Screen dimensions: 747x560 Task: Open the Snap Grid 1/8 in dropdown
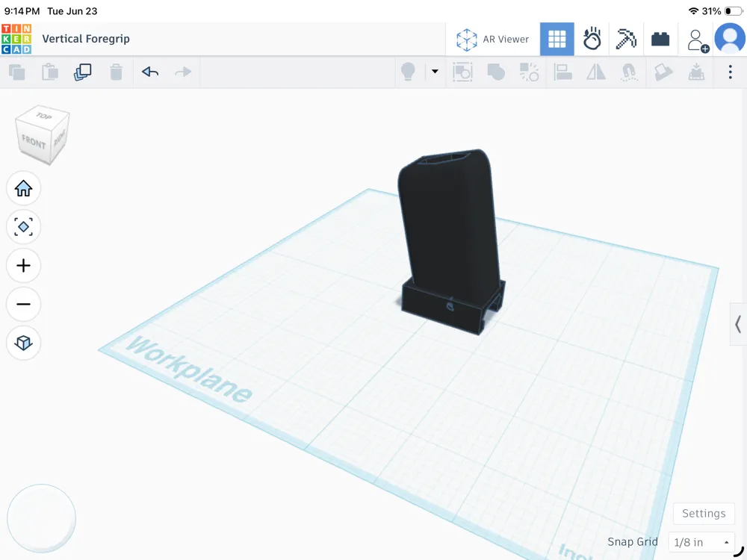701,542
